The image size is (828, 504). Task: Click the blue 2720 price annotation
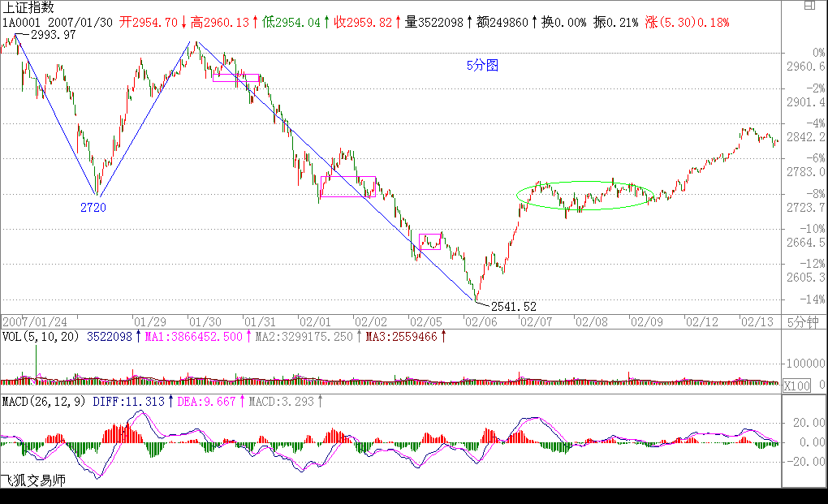coord(93,207)
